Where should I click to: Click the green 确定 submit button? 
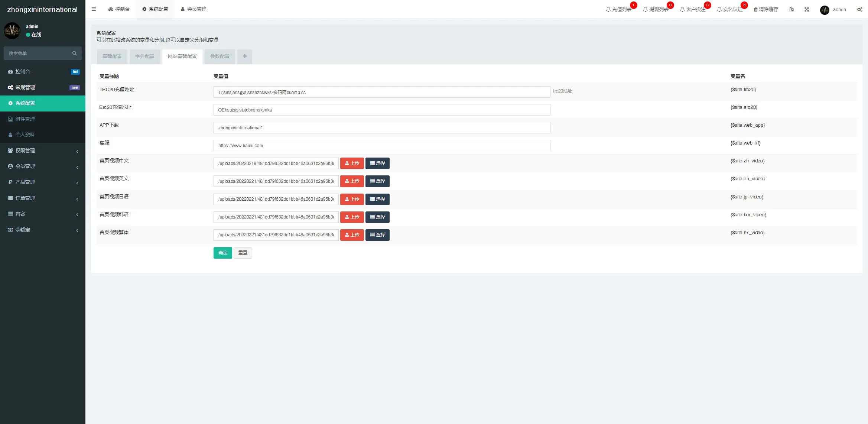click(222, 253)
